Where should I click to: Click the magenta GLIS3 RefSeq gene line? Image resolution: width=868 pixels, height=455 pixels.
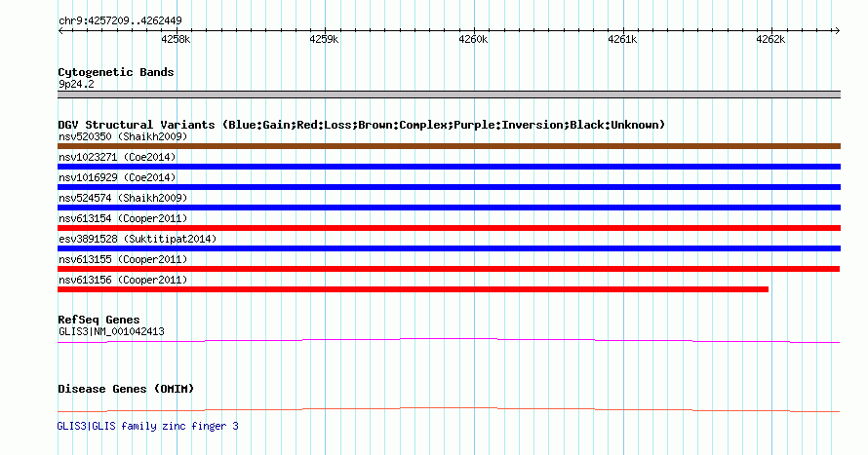pyautogui.click(x=449, y=339)
